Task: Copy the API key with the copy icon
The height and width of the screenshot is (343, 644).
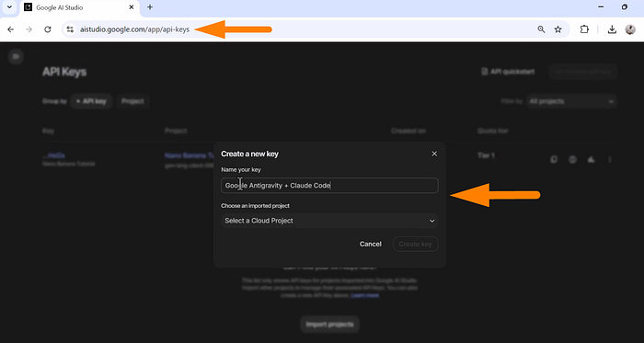Action: pyautogui.click(x=554, y=160)
